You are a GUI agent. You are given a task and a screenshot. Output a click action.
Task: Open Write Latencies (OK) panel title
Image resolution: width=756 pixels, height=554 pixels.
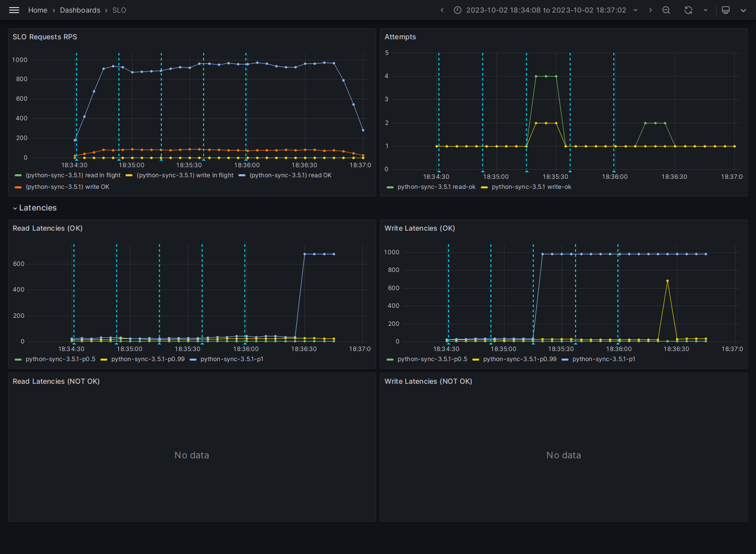click(420, 228)
